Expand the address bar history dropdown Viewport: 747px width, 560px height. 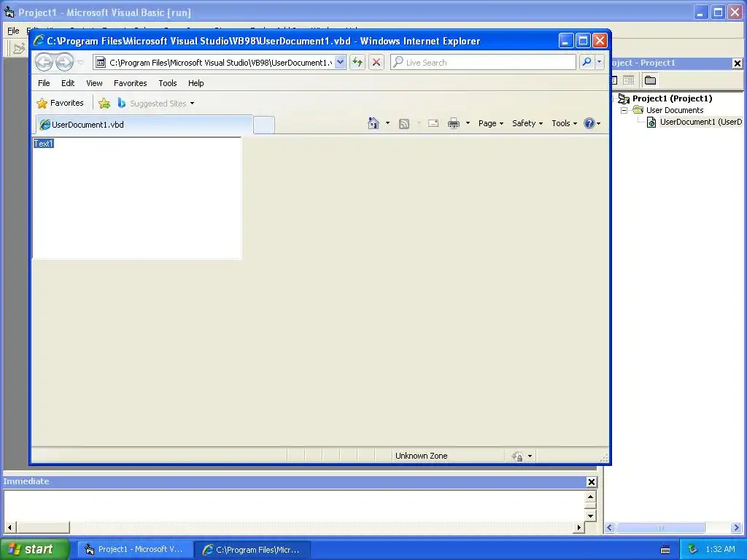pyautogui.click(x=340, y=63)
